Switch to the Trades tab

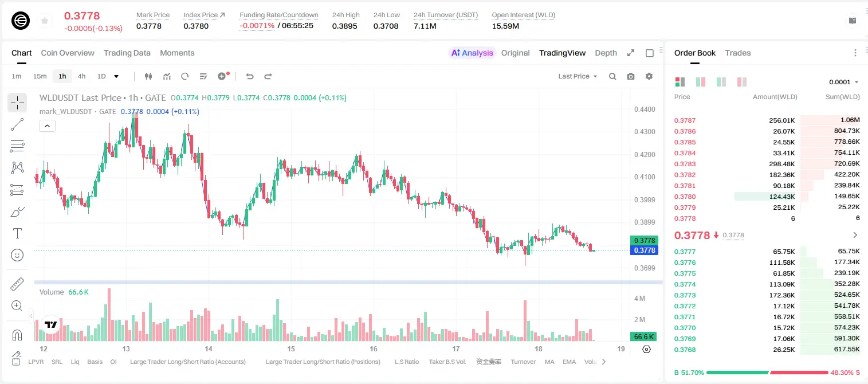(x=737, y=53)
